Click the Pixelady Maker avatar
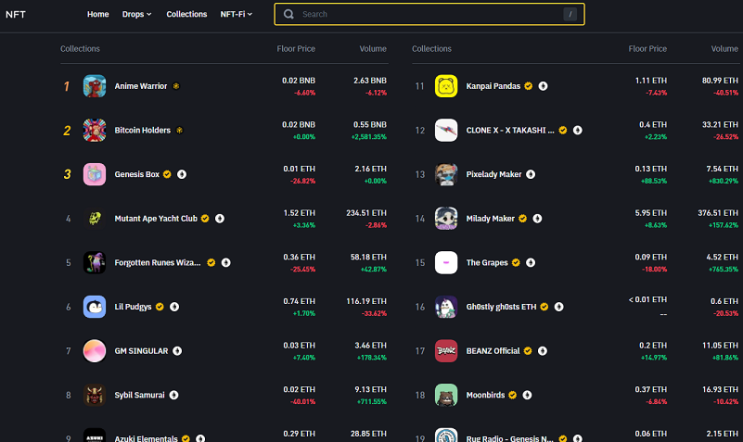The height and width of the screenshot is (442, 743). pyautogui.click(x=446, y=174)
